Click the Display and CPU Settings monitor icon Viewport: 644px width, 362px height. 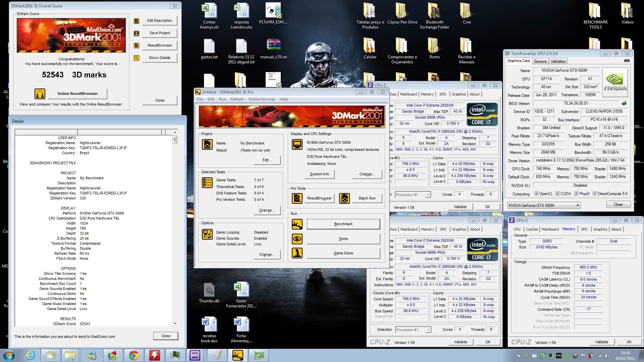point(297,144)
